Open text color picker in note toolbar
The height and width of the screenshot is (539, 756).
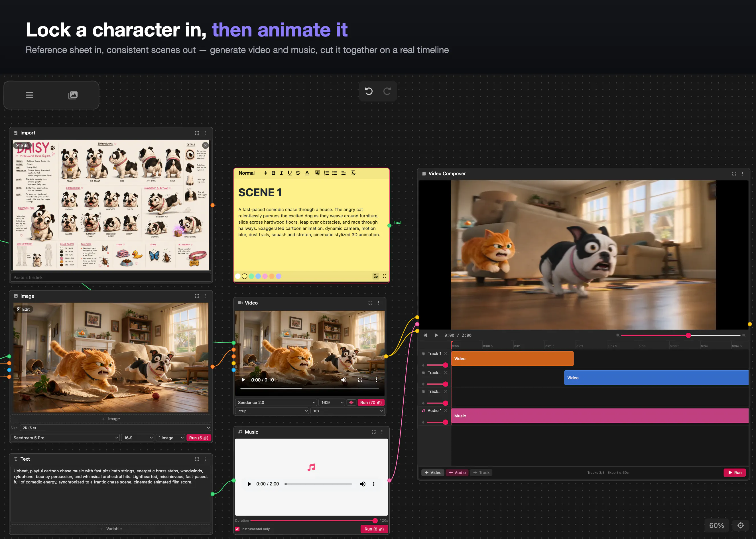[x=307, y=173]
